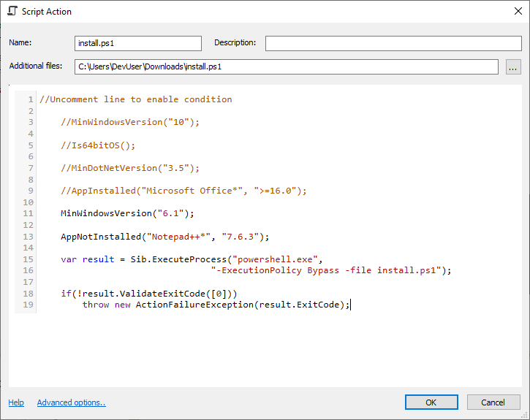Click the if(!result.ValidateExitCode([0])) line
This screenshot has height=420, width=530.
tap(149, 294)
